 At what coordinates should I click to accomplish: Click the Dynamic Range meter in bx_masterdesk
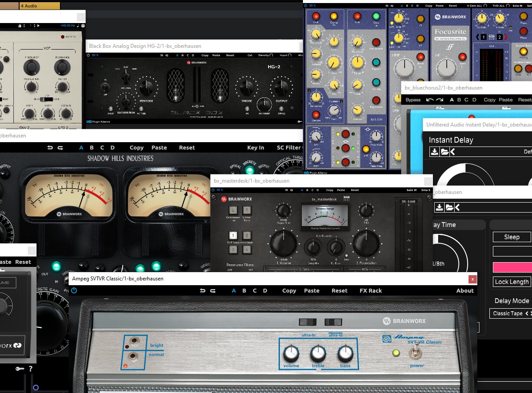[x=325, y=217]
